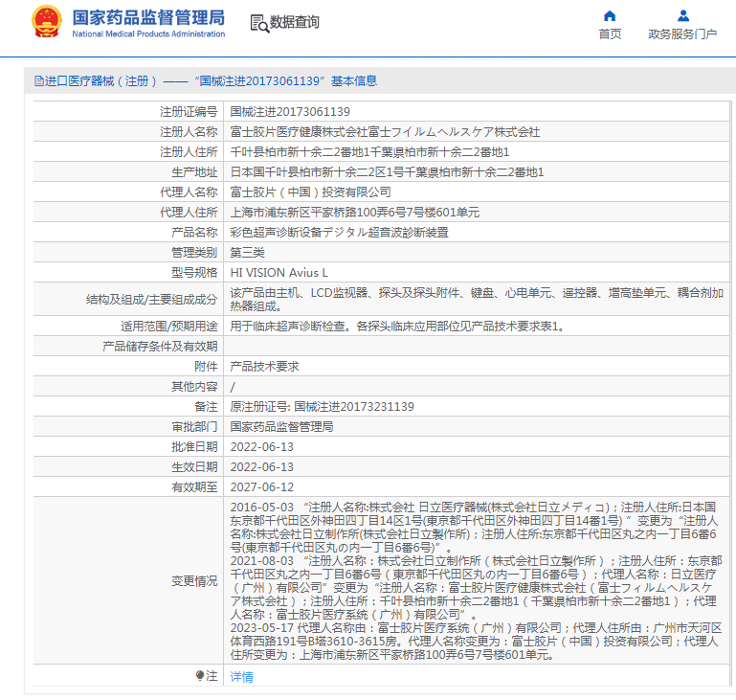Click 数据查询 label
The height and width of the screenshot is (700, 736).
point(295,22)
